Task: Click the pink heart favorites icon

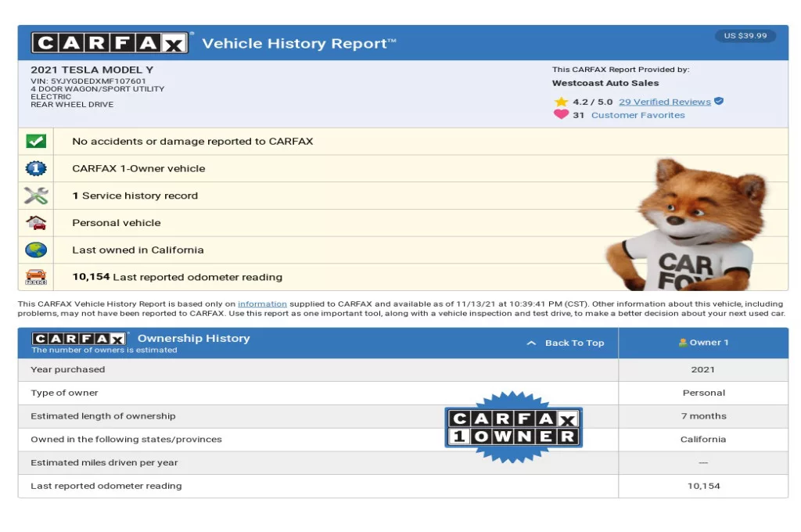Action: point(561,115)
